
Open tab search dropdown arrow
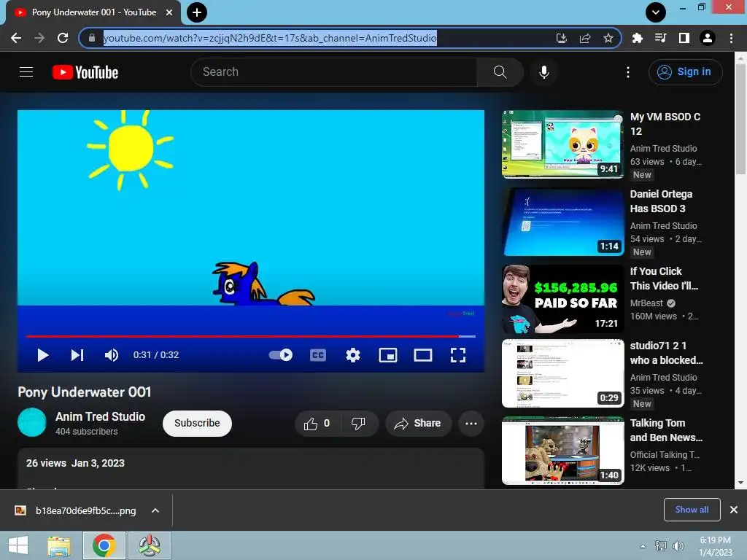click(656, 12)
